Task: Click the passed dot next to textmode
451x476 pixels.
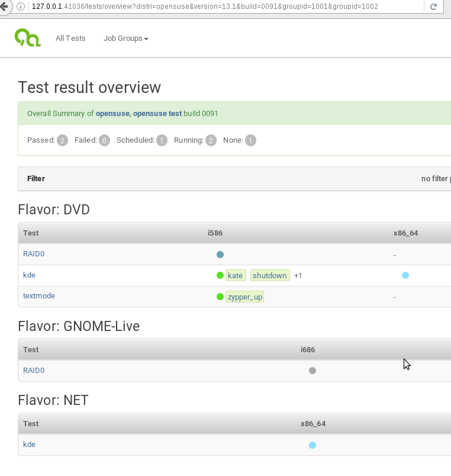Action: coord(220,296)
